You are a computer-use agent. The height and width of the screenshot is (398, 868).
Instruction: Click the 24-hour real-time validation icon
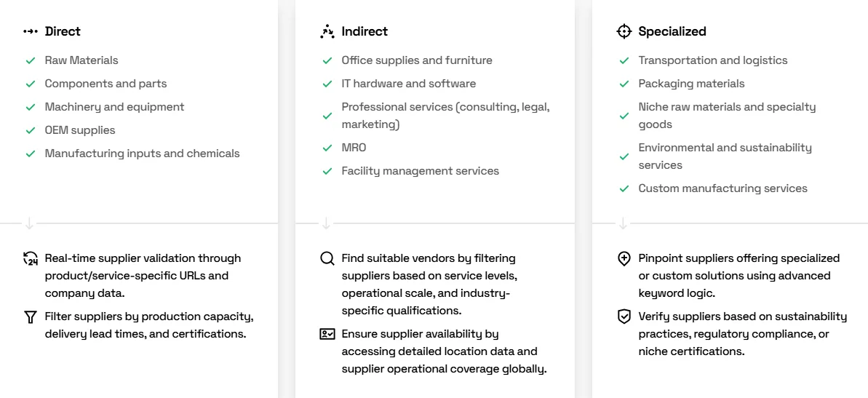(x=31, y=258)
